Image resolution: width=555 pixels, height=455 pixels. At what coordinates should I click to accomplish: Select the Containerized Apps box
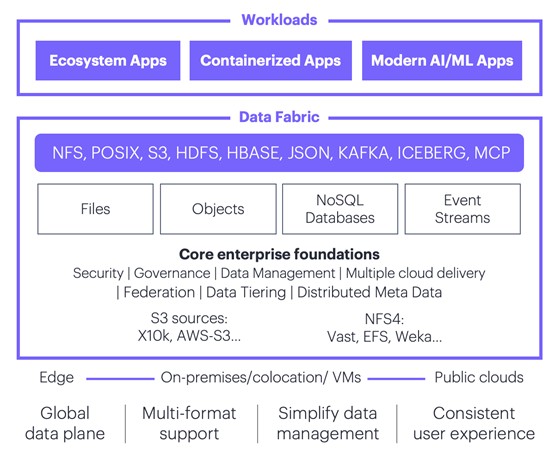point(271,61)
